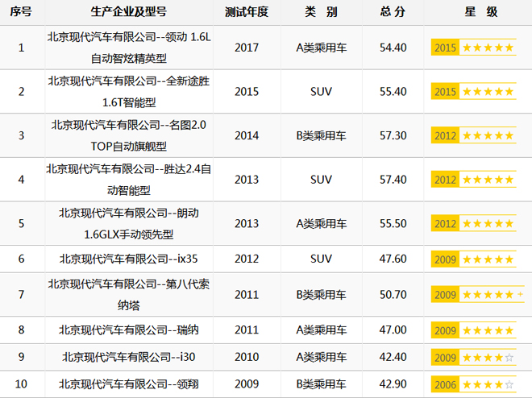Screen dimensions: 532x398
Task: Click the 生产企业及型号 column header
Action: 129,11
